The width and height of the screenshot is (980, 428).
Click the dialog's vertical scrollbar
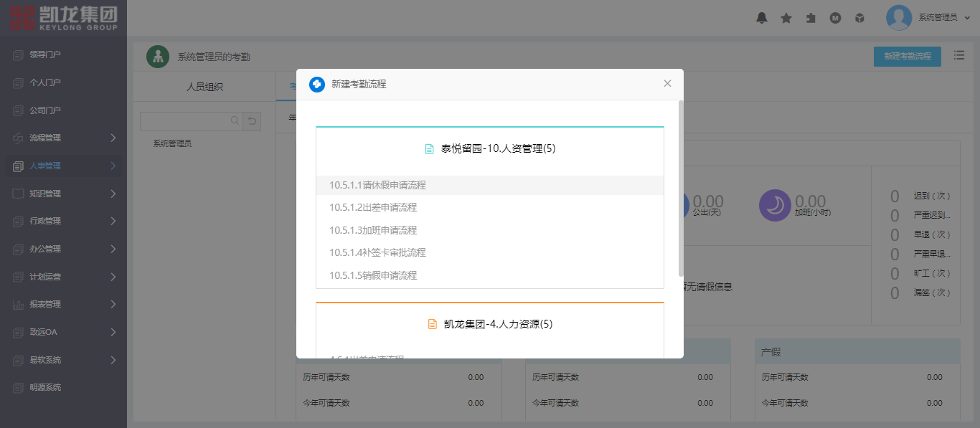tap(680, 188)
